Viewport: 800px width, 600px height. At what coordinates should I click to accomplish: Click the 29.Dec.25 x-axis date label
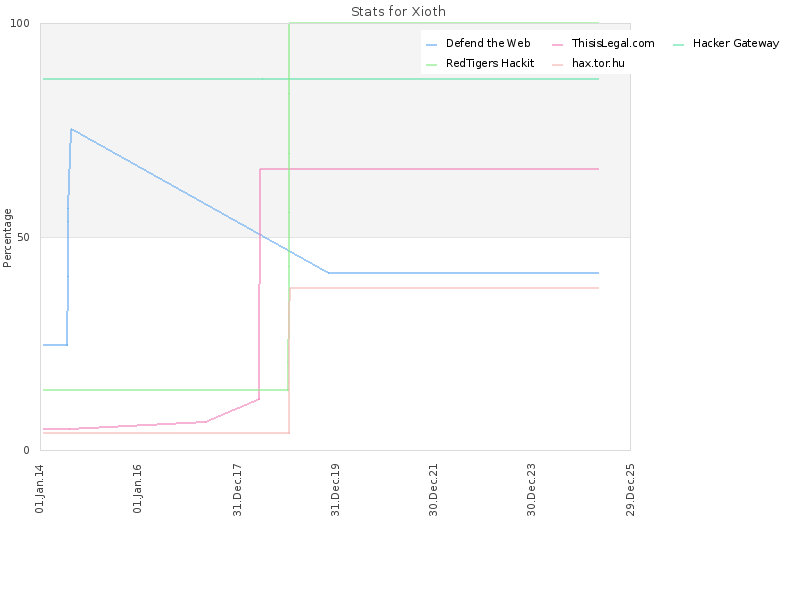click(630, 490)
